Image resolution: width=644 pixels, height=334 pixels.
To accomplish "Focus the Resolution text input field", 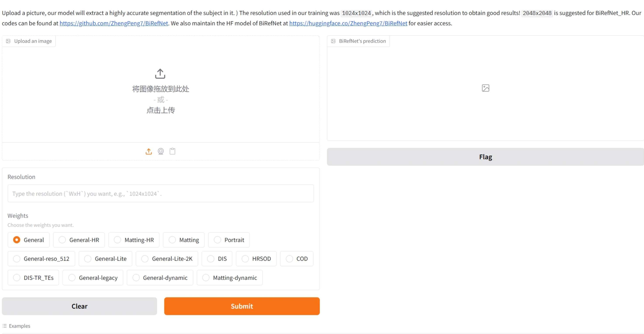I will coord(161,194).
